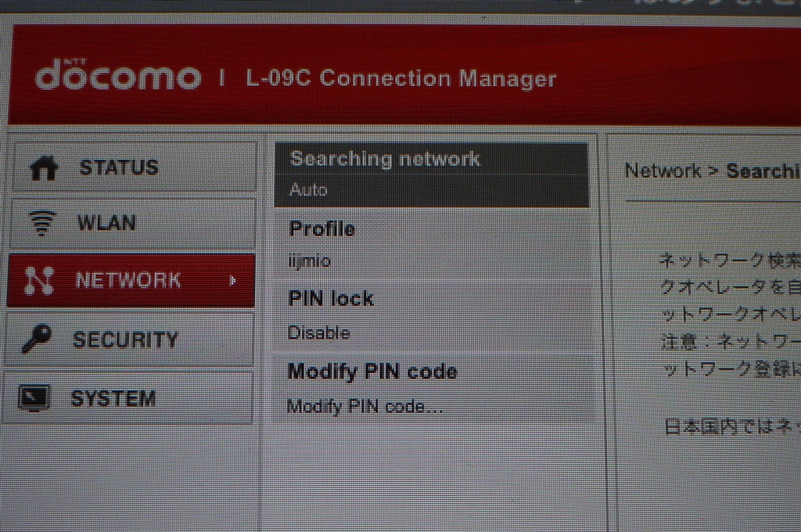Click the house icon beside STATUS
The height and width of the screenshot is (532, 801).
[44, 167]
